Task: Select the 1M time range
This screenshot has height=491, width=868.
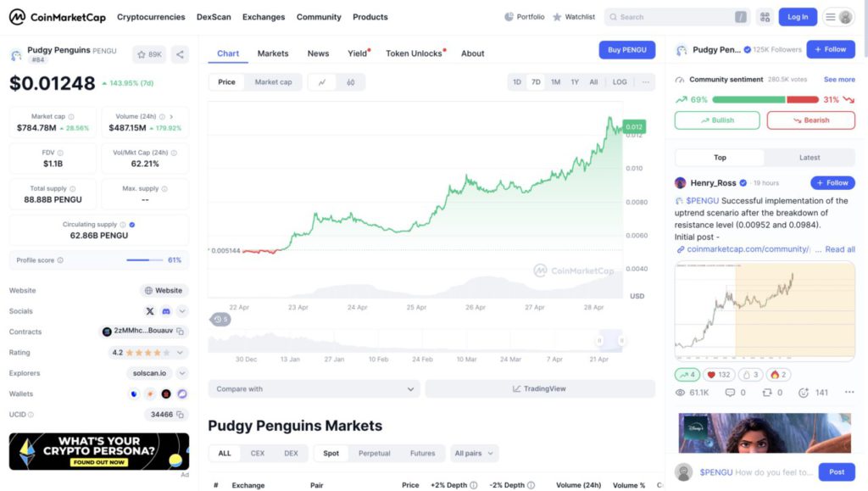Action: coord(555,82)
